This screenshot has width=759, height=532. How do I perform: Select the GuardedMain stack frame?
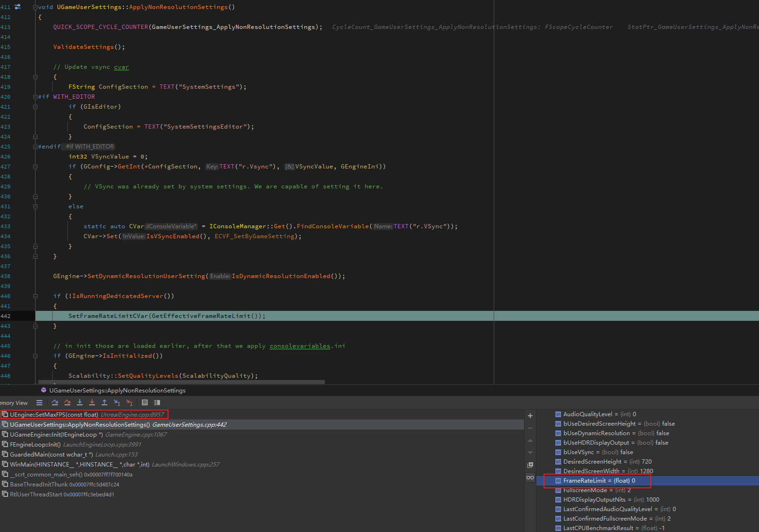[262, 455]
